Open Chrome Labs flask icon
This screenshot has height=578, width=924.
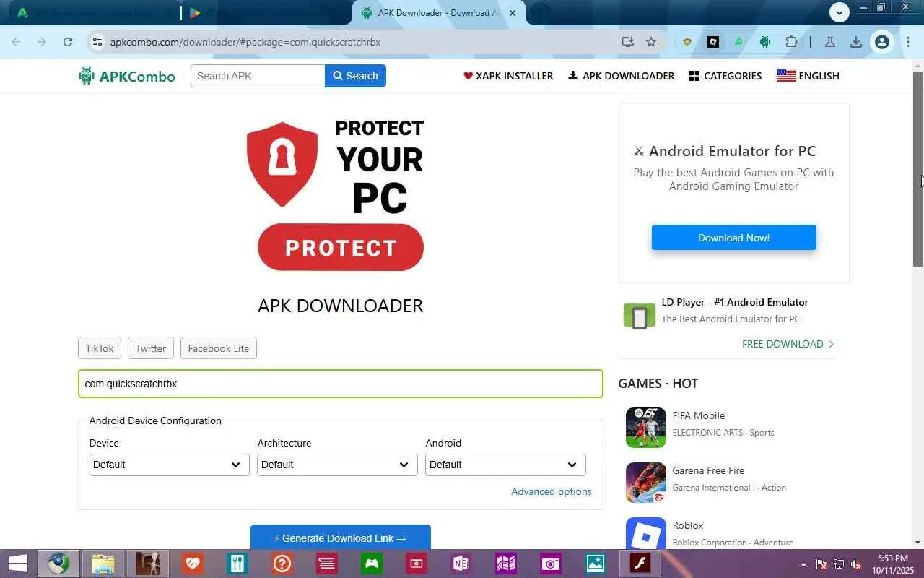click(x=830, y=42)
